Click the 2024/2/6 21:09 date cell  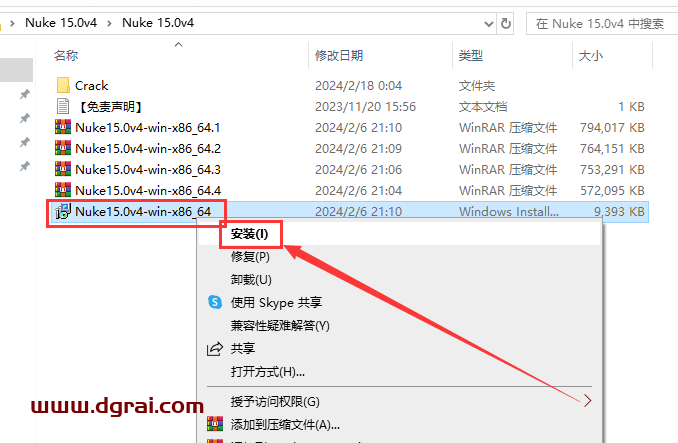[x=358, y=149]
